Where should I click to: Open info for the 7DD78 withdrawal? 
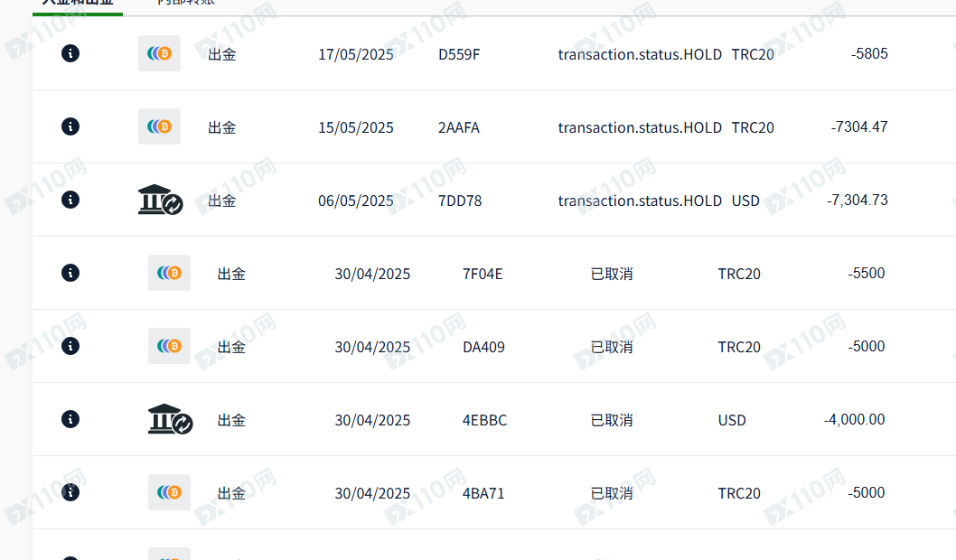[x=70, y=200]
